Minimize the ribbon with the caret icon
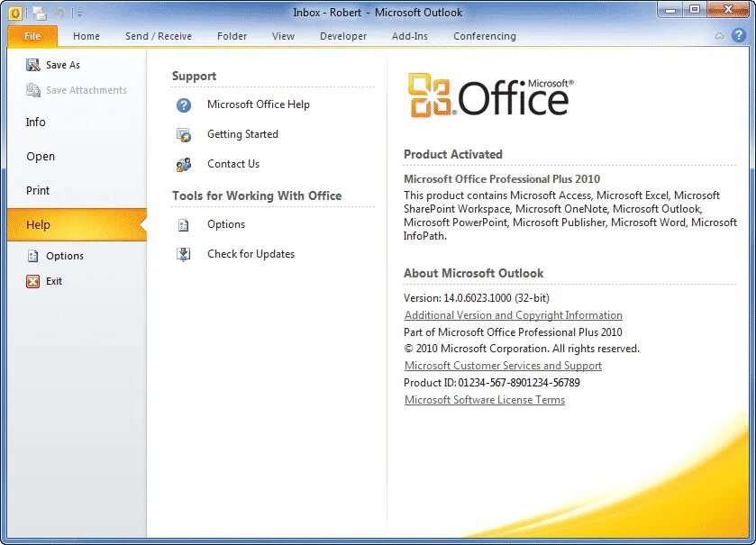This screenshot has height=545, width=756. tap(719, 36)
